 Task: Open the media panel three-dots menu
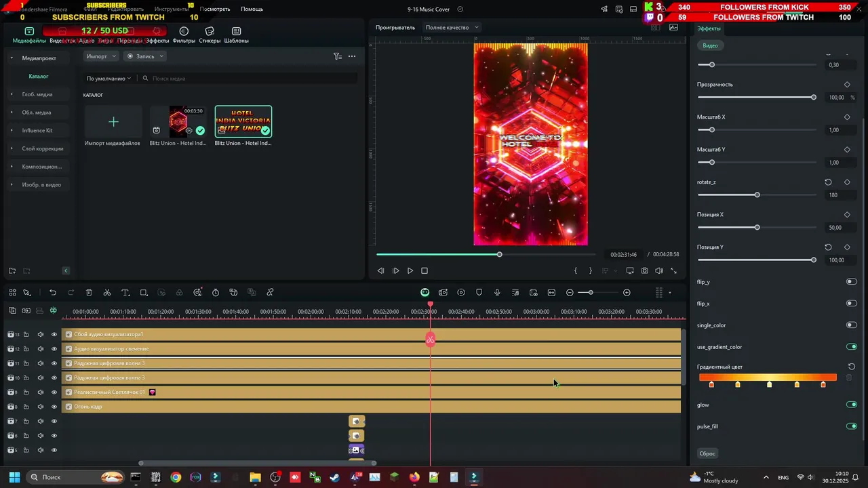coord(352,56)
